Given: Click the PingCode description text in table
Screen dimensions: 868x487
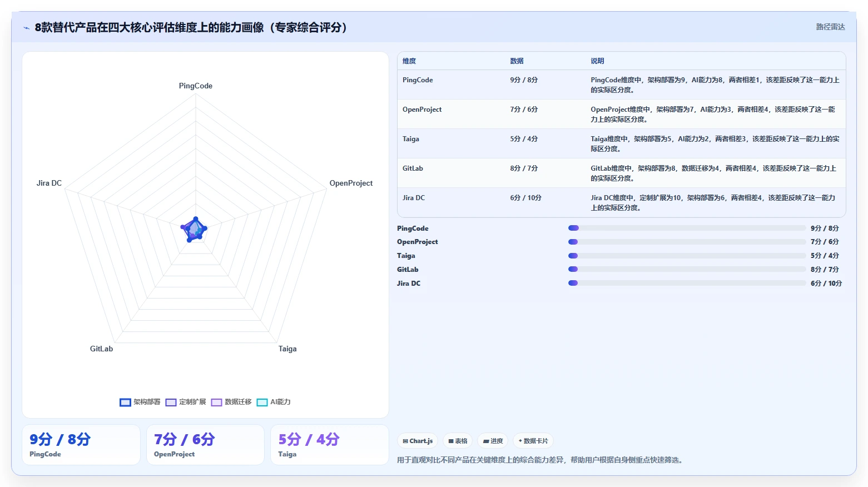Looking at the screenshot, I should click(715, 85).
